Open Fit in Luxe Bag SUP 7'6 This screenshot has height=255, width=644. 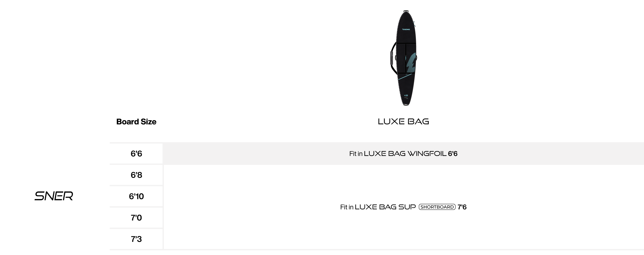[x=403, y=207]
